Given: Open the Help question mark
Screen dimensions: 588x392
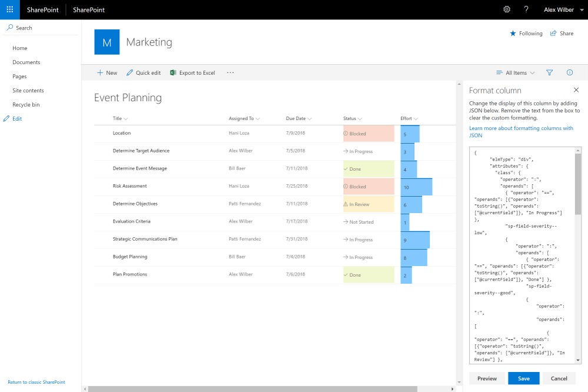Looking at the screenshot, I should 526,9.
